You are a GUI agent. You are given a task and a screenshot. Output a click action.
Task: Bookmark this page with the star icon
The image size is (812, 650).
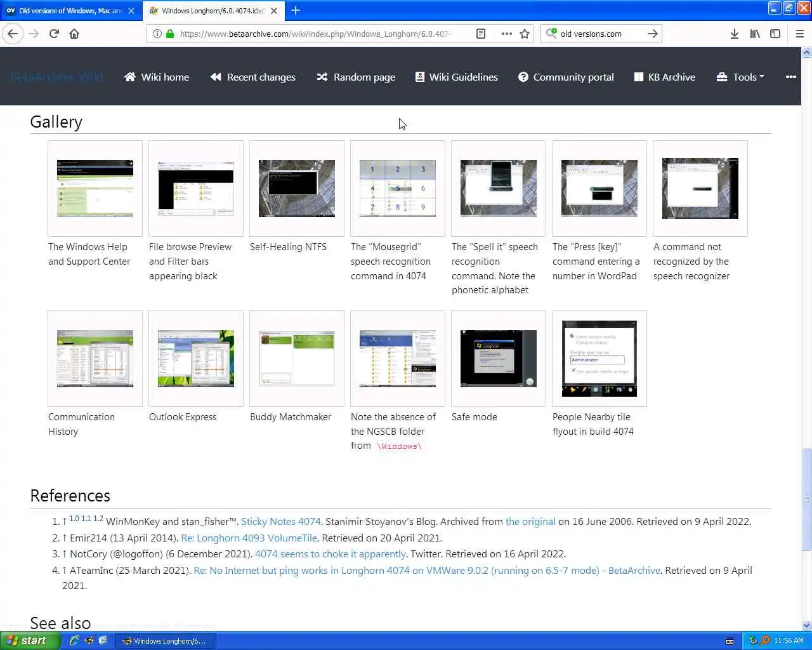525,34
